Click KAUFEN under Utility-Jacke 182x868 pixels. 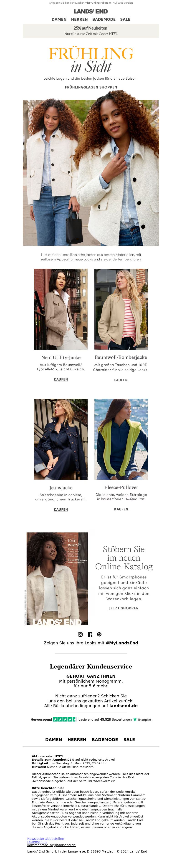point(61,379)
